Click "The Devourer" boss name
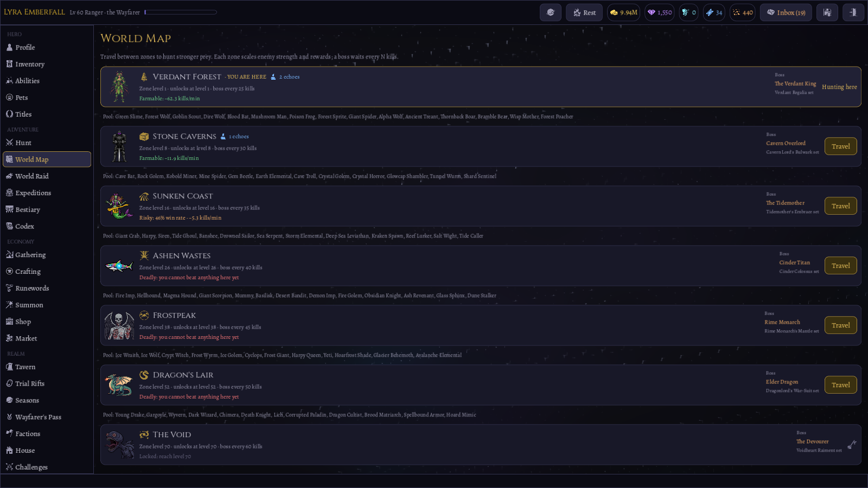 pyautogui.click(x=812, y=441)
